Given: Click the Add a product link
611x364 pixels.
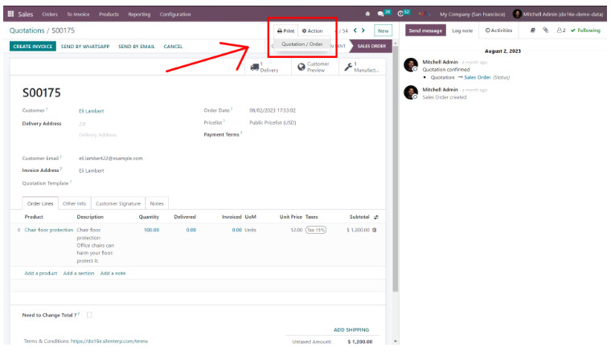Looking at the screenshot, I should point(40,273).
